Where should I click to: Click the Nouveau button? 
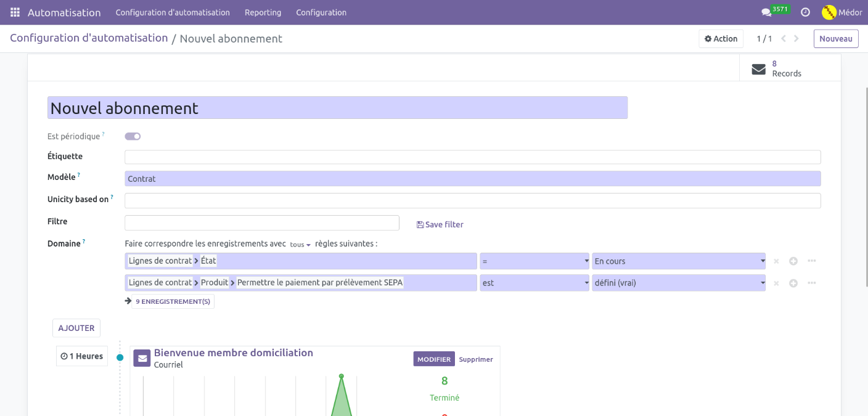pos(836,39)
